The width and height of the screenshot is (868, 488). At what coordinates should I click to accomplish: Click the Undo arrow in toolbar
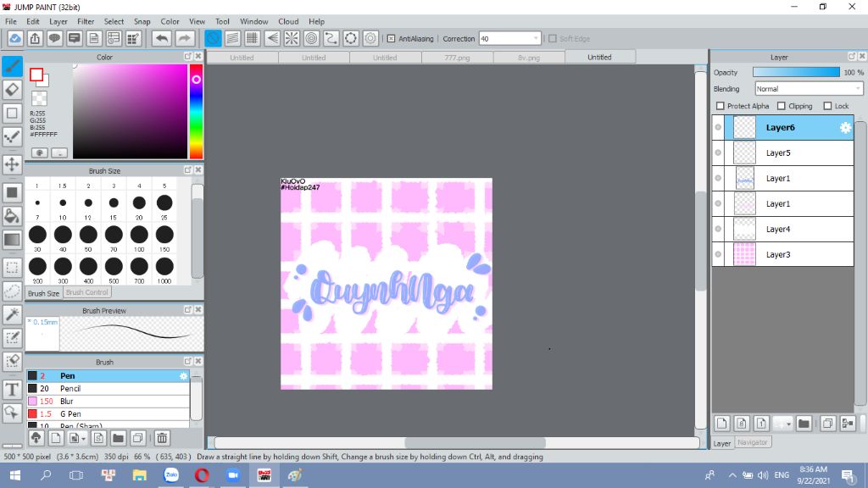click(x=162, y=38)
